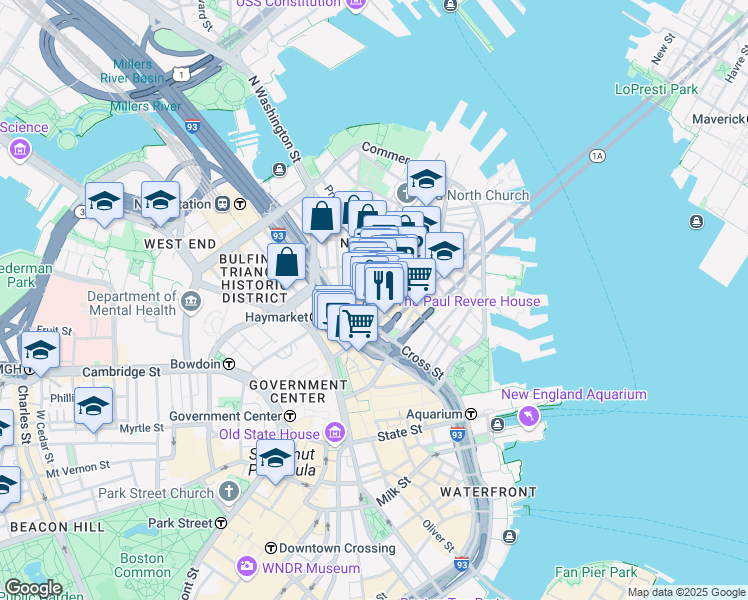Viewport: 748px width, 600px height.
Task: Click the Haymarket station label
Action: click(277, 317)
